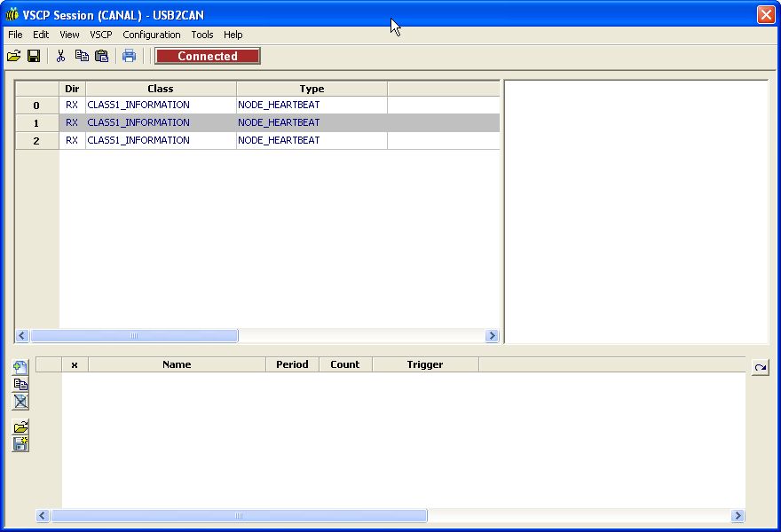Click the Trigger column header

click(x=425, y=364)
